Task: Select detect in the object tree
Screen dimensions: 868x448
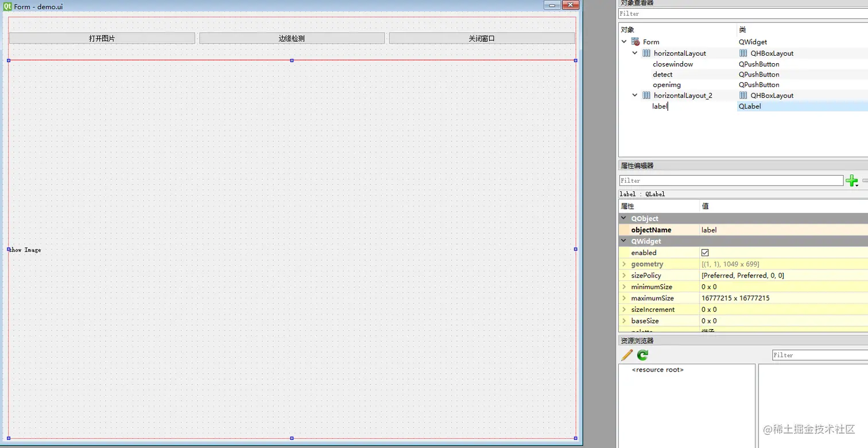Action: pyautogui.click(x=662, y=74)
